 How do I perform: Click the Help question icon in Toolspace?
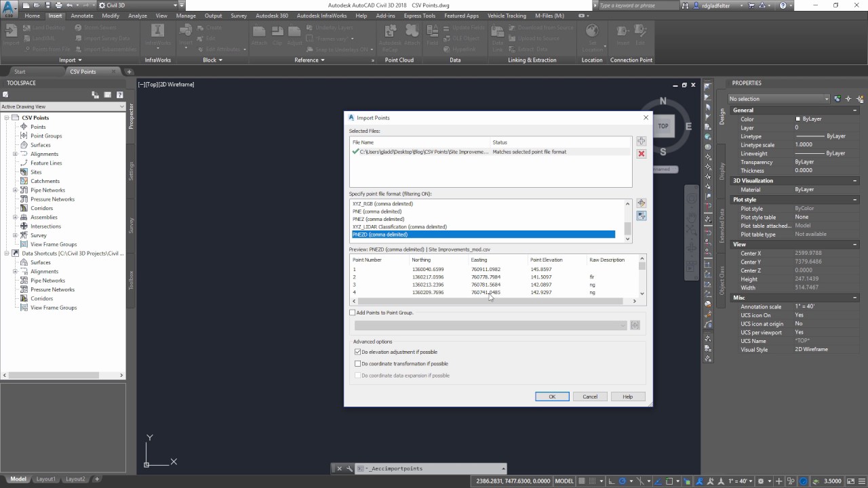click(x=120, y=95)
